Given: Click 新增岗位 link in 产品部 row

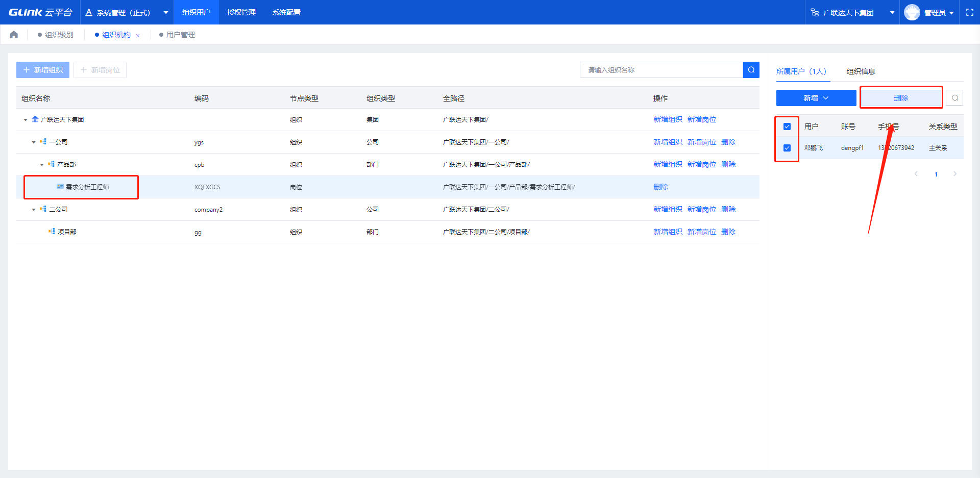Looking at the screenshot, I should pyautogui.click(x=702, y=164).
